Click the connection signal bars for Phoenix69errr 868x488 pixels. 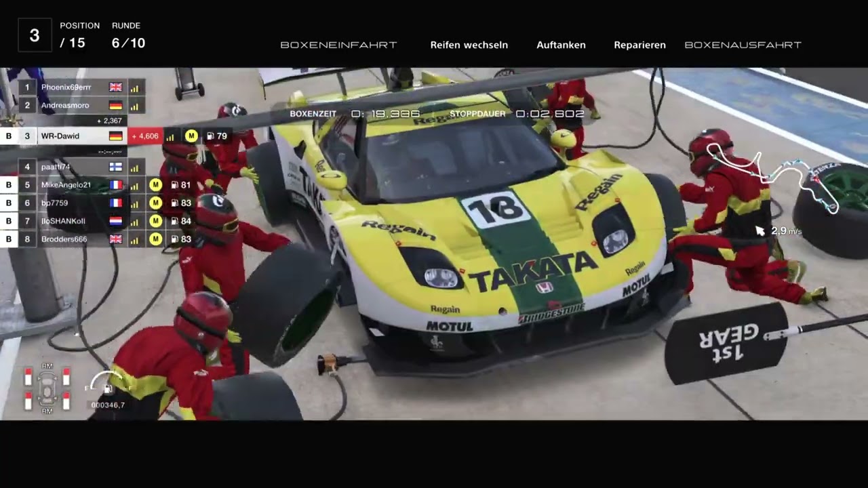point(134,87)
